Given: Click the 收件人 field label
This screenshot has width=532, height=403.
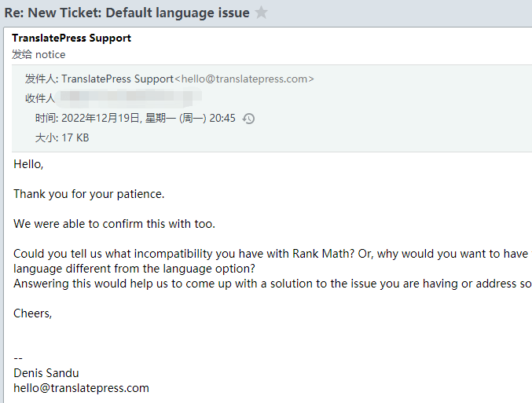Looking at the screenshot, I should point(40,98).
